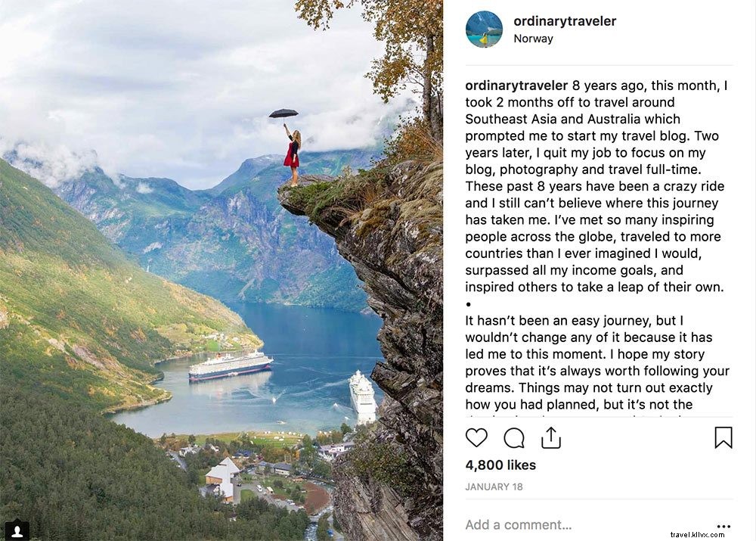Image resolution: width=756 pixels, height=541 pixels.
Task: Click the "Add a comment" input field
Action: (x=519, y=524)
